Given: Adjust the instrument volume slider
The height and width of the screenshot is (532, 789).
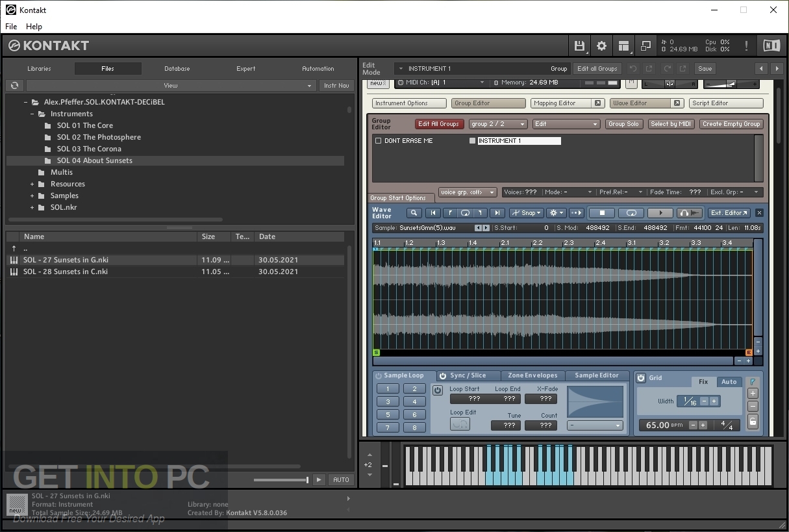Looking at the screenshot, I should pos(731,83).
